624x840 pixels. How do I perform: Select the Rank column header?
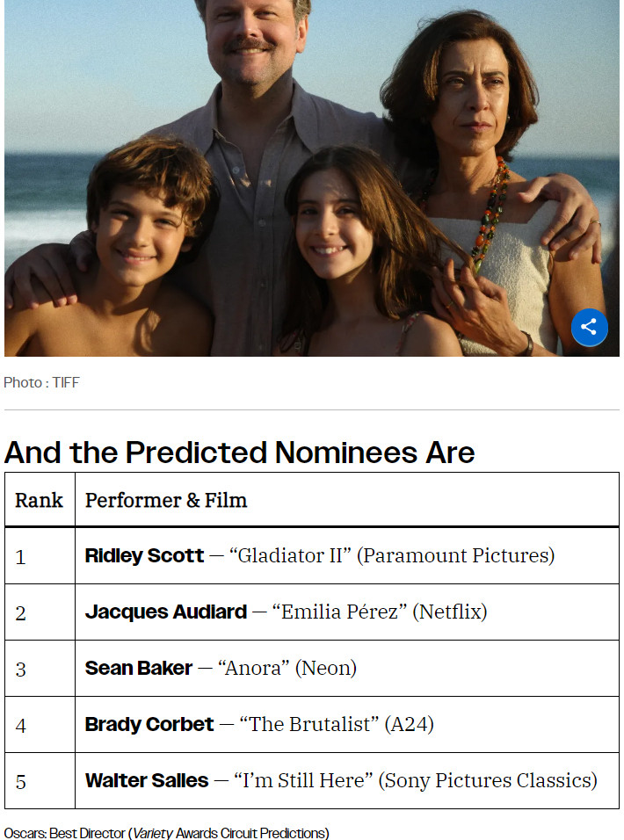(x=39, y=500)
